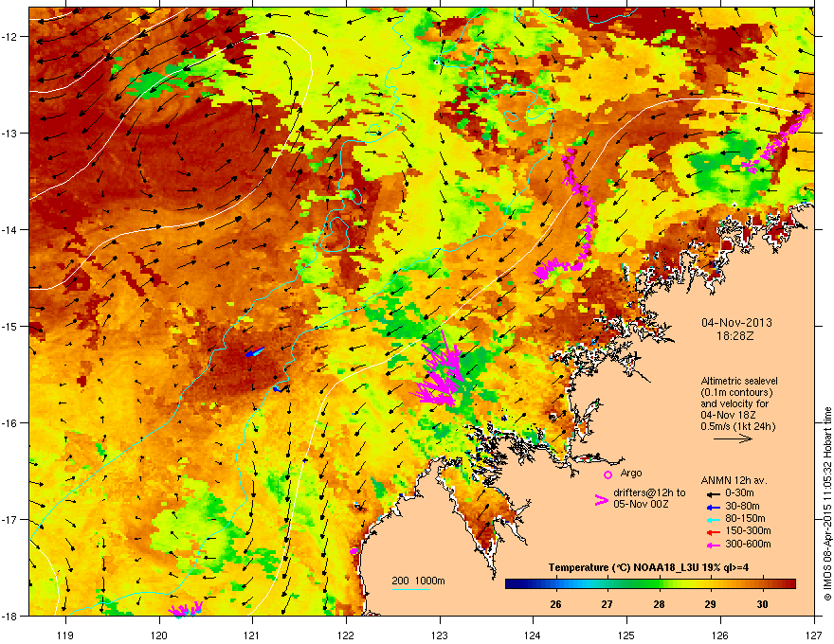Click the colorbar tick label 26
Image resolution: width=834 pixels, height=644 pixels.
click(x=555, y=604)
